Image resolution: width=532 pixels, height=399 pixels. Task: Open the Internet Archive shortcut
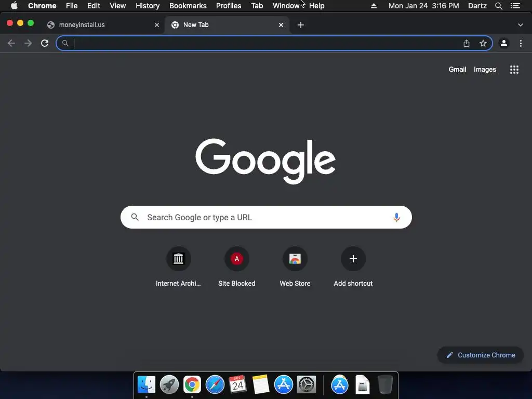(x=179, y=267)
